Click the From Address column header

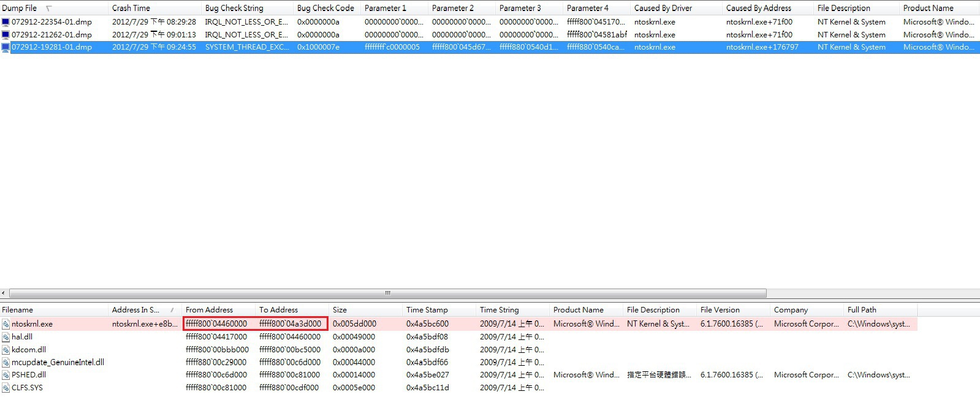tap(219, 310)
